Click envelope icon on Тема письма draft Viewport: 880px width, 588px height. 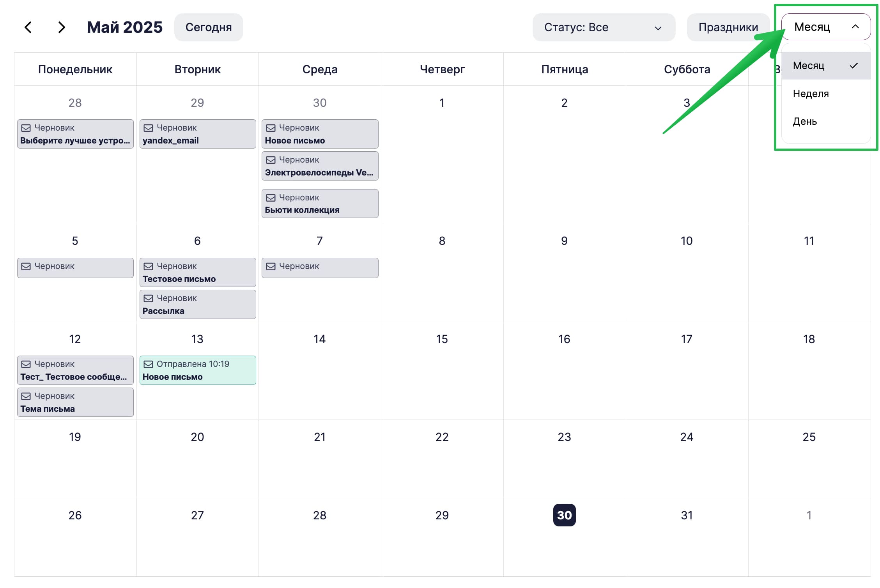(26, 396)
